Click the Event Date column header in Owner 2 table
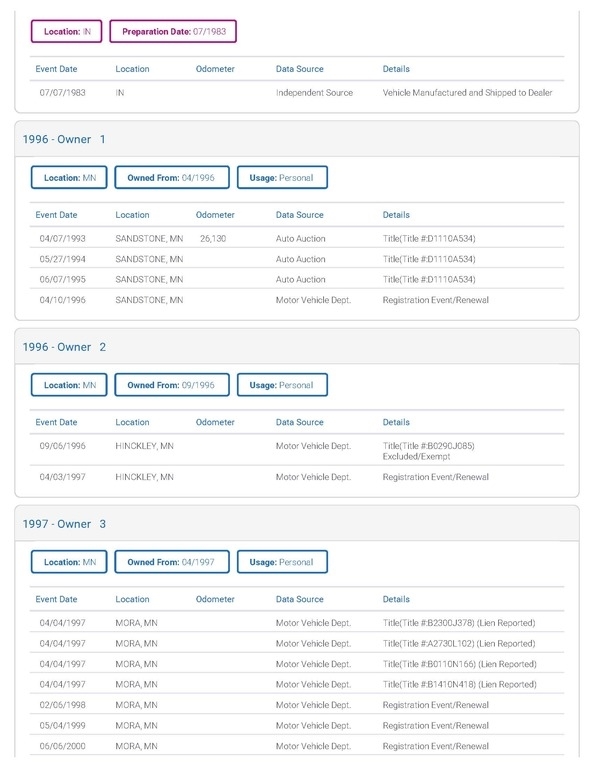The width and height of the screenshot is (594, 768). [56, 422]
